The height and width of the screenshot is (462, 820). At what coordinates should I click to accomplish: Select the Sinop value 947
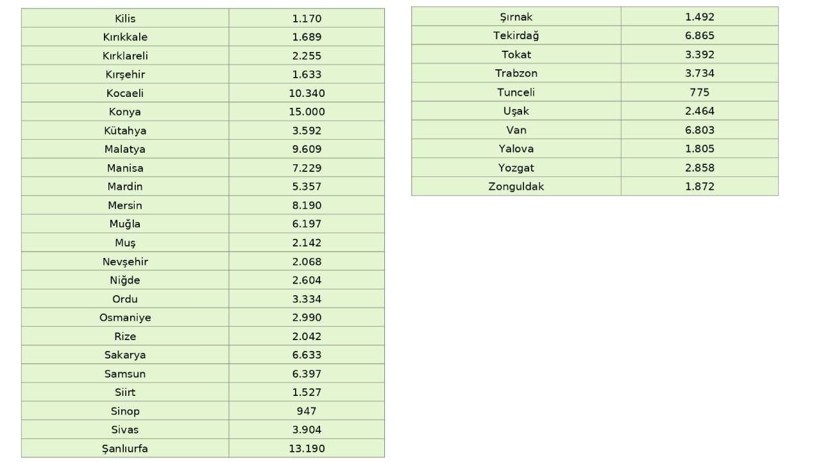click(x=306, y=411)
